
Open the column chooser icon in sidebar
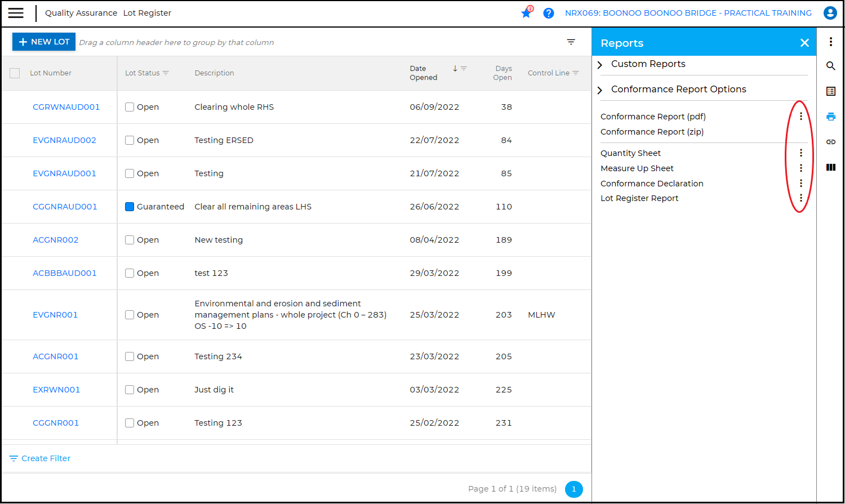[830, 167]
